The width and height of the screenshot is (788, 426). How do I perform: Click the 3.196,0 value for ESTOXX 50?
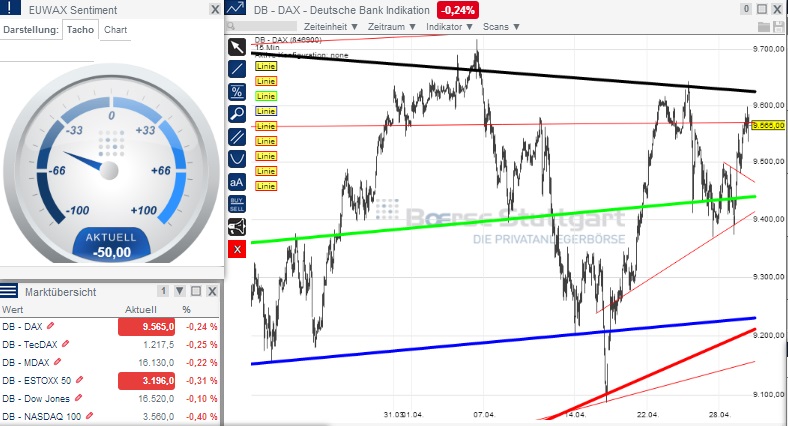(x=146, y=381)
